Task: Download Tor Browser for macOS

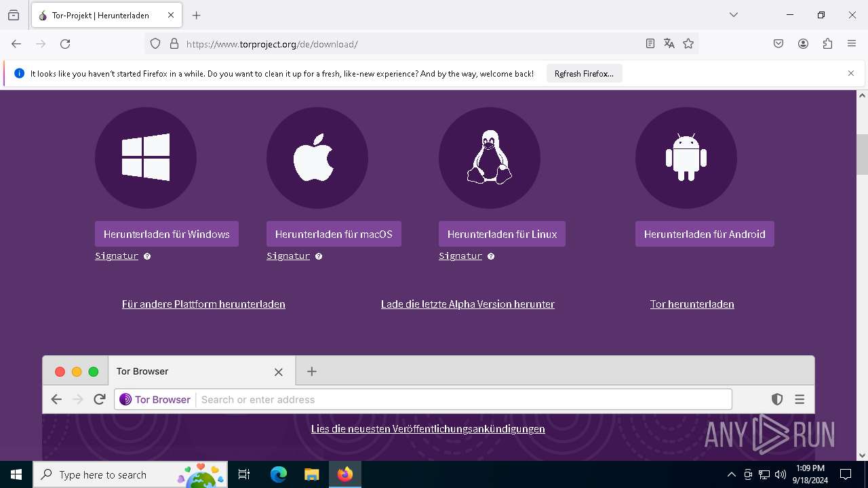Action: [334, 234]
